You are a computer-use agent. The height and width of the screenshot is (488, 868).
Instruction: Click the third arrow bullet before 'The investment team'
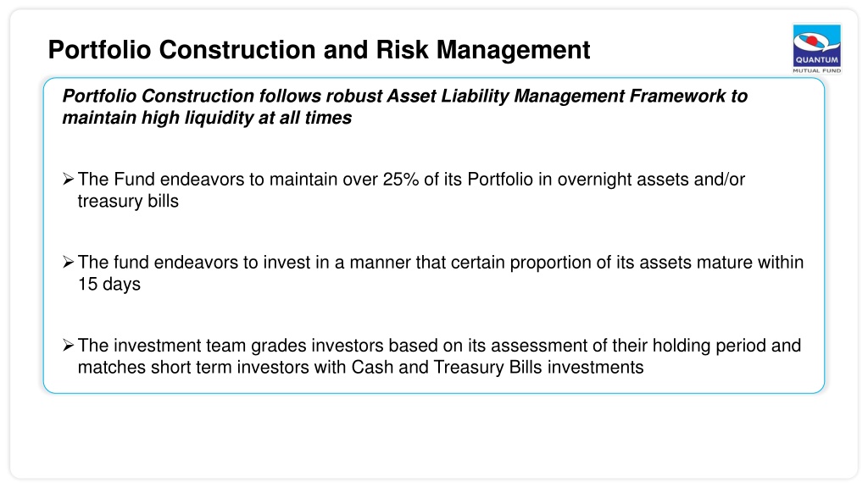click(x=68, y=346)
